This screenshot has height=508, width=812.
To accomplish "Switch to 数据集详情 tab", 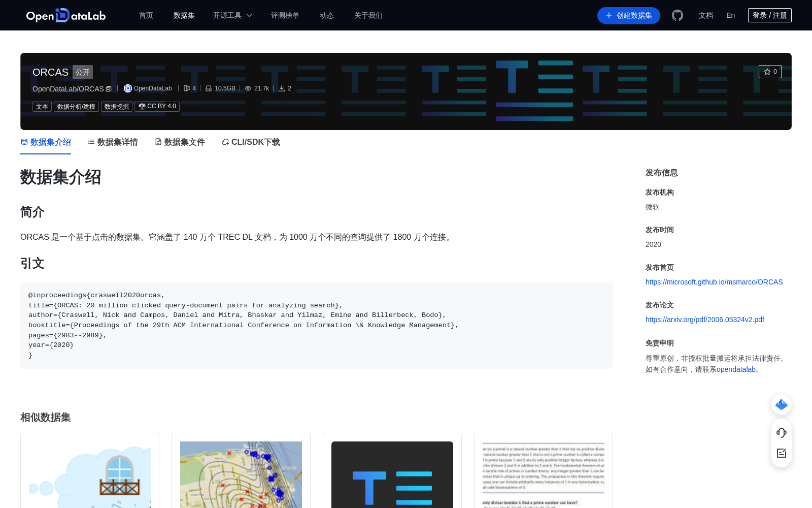I will pyautogui.click(x=113, y=142).
